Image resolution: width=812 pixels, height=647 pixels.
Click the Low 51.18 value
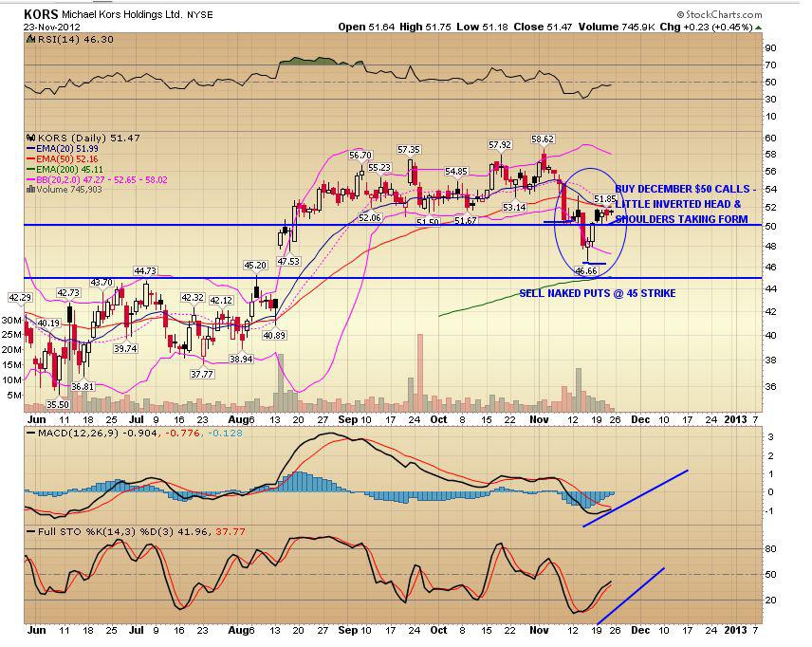(x=483, y=27)
